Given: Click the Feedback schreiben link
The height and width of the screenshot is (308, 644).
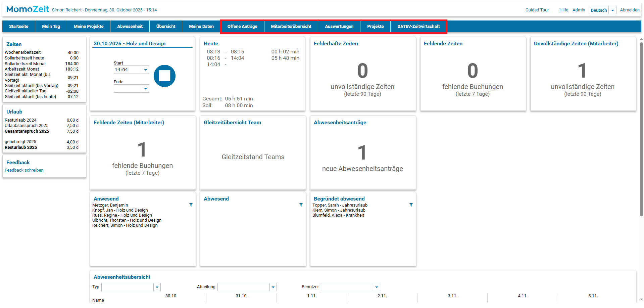Looking at the screenshot, I should click(x=24, y=170).
